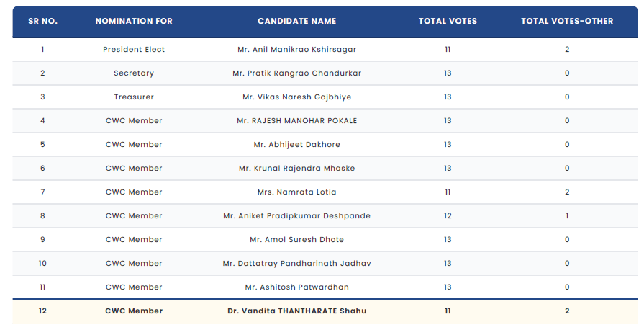Select candidate Mr. Anil Manikrao Kshirsagar

(296, 50)
